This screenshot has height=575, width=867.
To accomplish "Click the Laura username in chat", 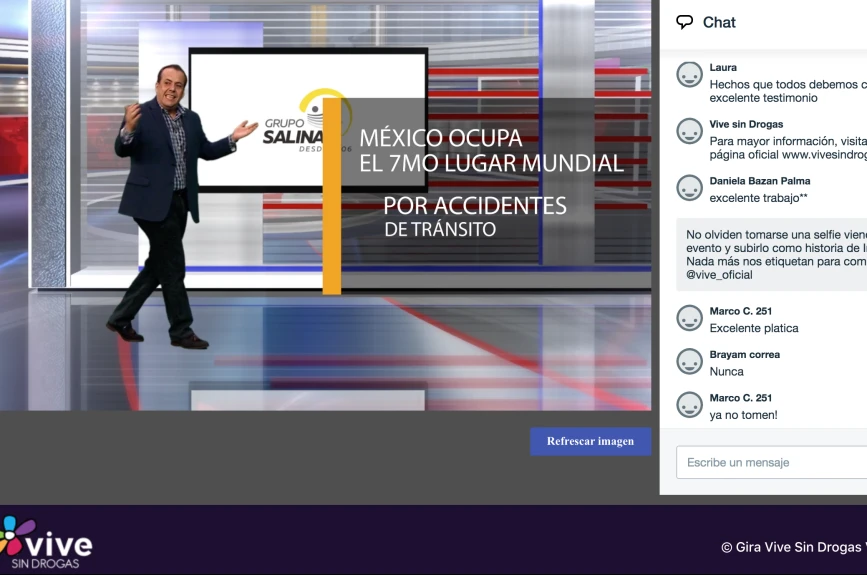I will pos(723,67).
